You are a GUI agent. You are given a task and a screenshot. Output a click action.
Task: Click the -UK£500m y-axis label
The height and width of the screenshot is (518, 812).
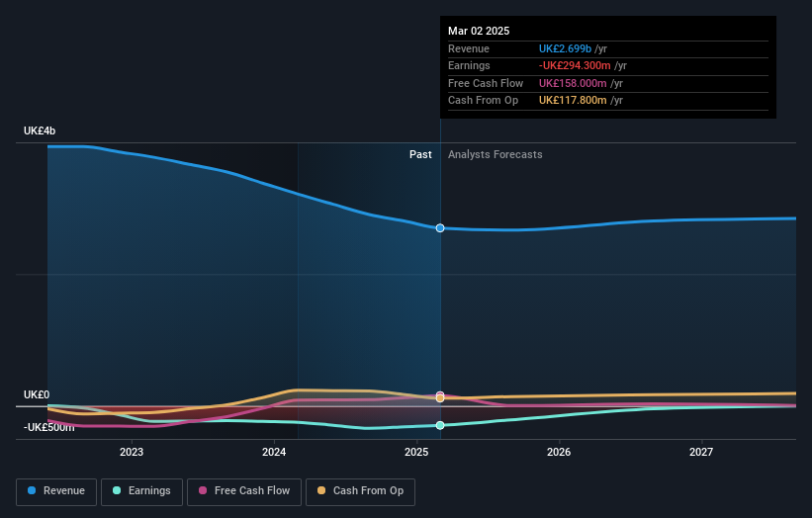tap(49, 427)
